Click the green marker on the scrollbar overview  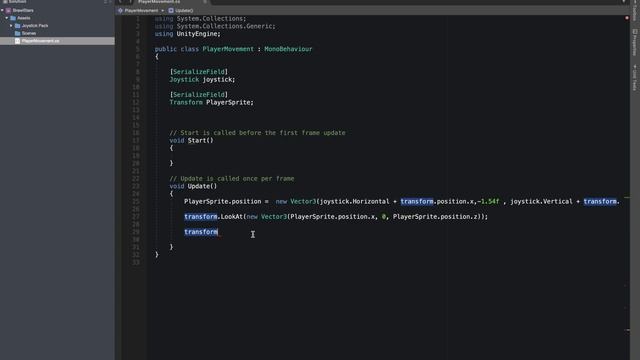[x=627, y=198]
